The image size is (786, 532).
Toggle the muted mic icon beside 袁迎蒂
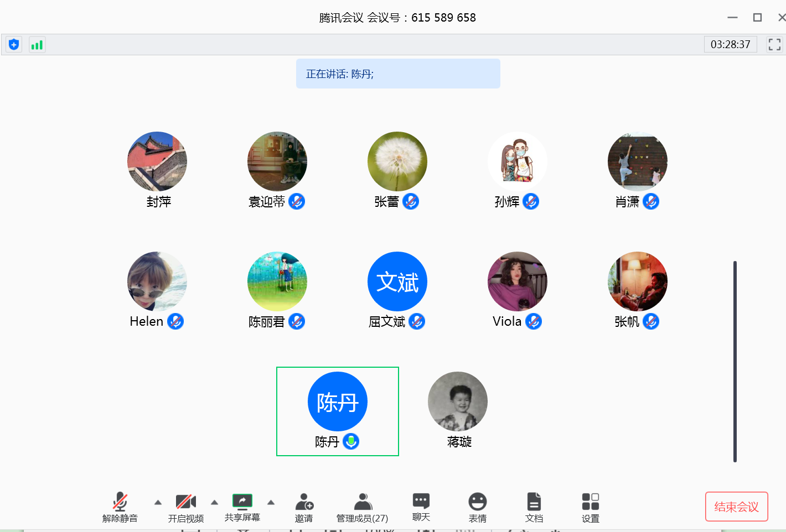point(297,202)
